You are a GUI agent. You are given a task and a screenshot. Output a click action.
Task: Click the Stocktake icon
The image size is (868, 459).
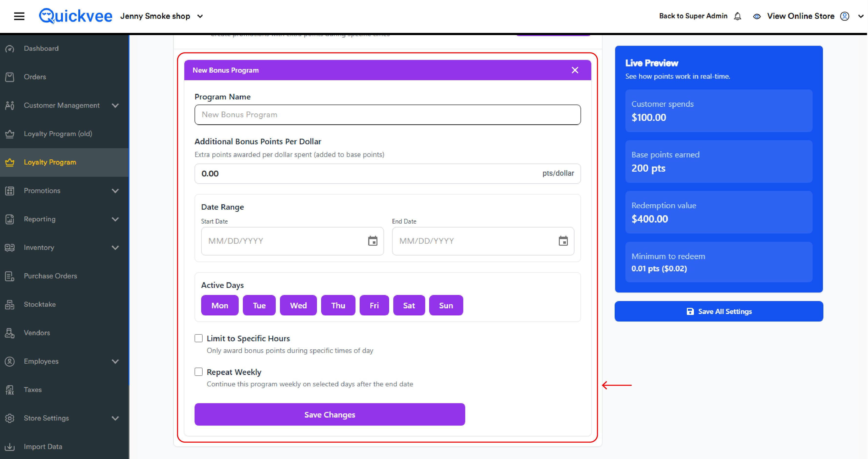(x=10, y=304)
